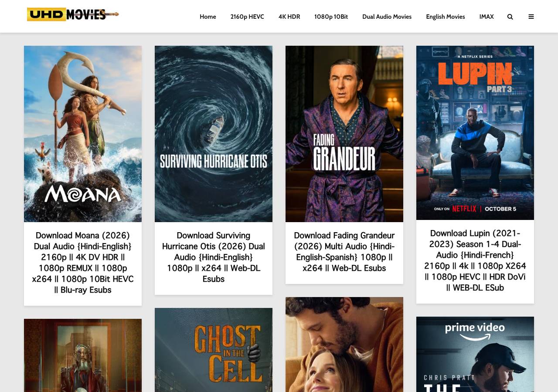Viewport: 558px width, 392px height.
Task: Select the 1080p 10Bit menu item
Action: [331, 17]
